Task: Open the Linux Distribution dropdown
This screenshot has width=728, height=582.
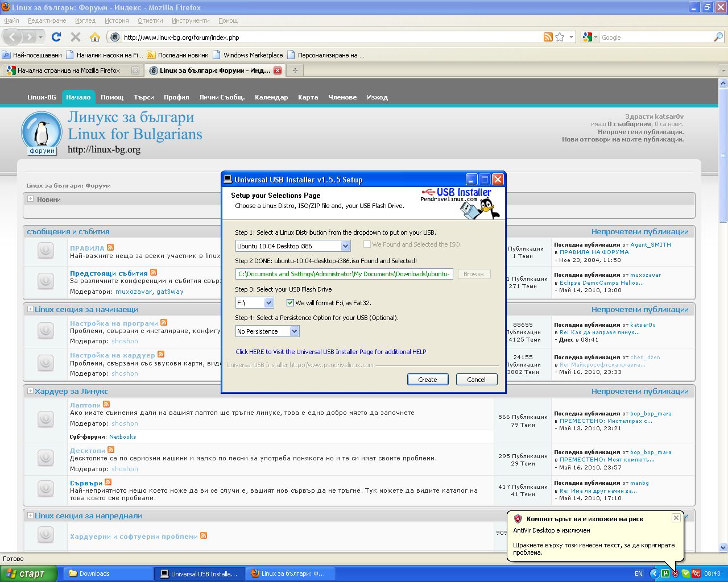Action: pyautogui.click(x=345, y=246)
